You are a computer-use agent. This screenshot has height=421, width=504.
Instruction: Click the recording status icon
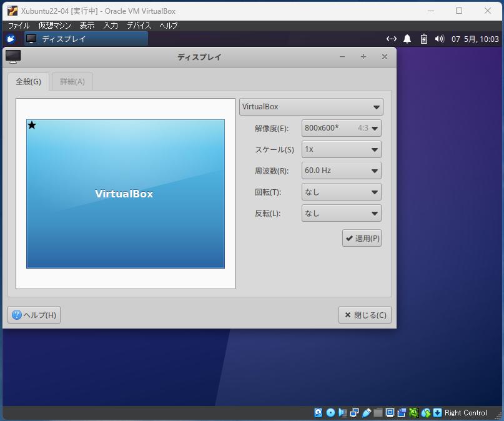(x=402, y=412)
